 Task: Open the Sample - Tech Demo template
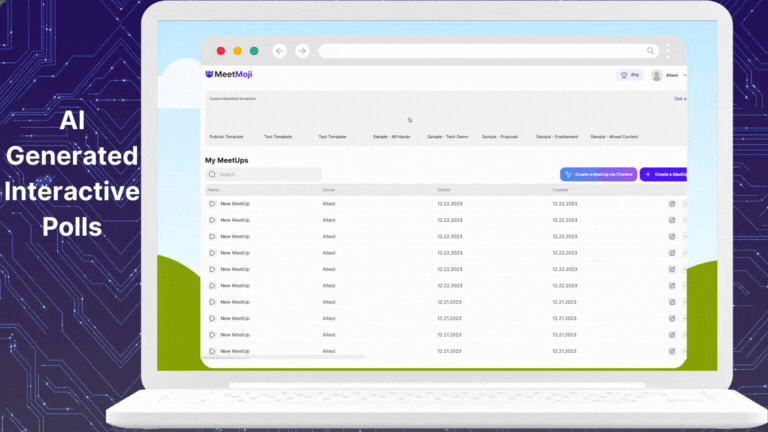(448, 137)
